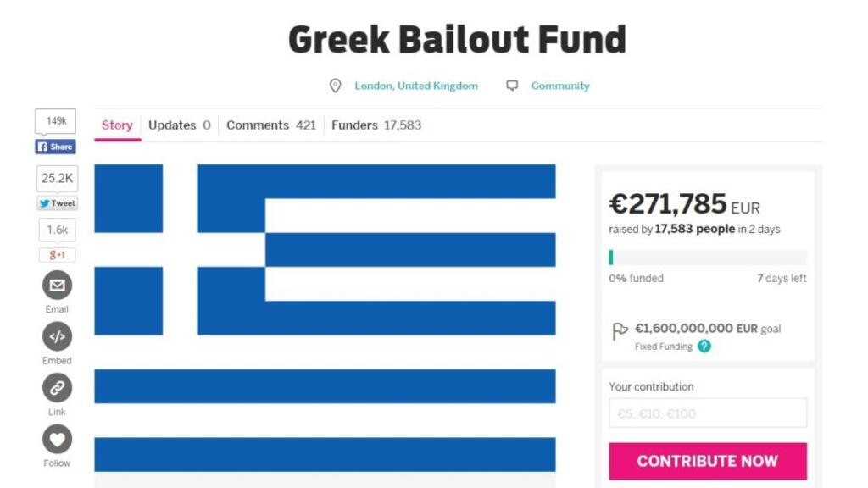
Task: Open the Community category link
Action: 560,86
